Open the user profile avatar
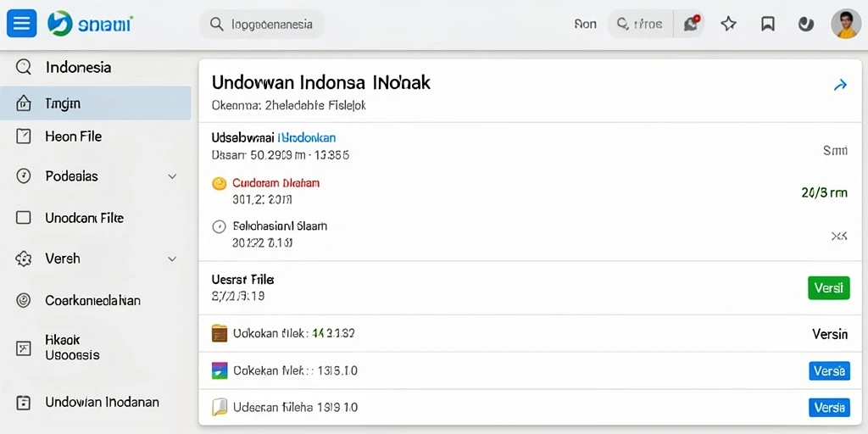Image resolution: width=868 pixels, height=434 pixels. point(846,23)
